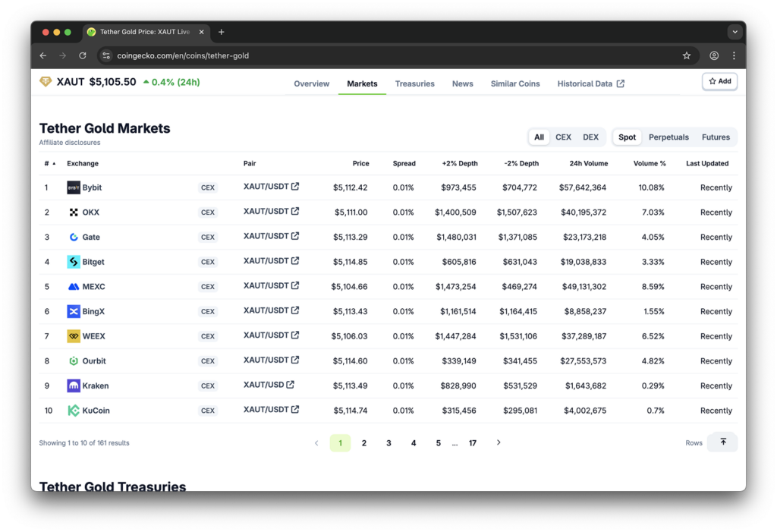Click the Bitget exchange logo icon

(x=74, y=262)
